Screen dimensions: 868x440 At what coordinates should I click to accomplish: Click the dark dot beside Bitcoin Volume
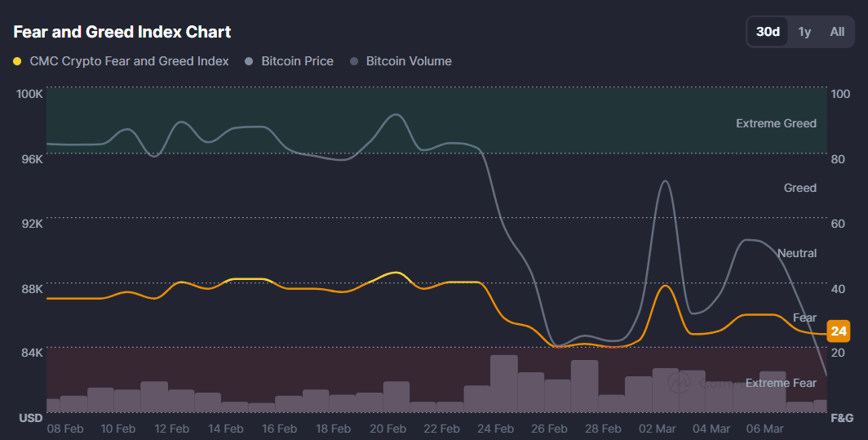coord(354,61)
